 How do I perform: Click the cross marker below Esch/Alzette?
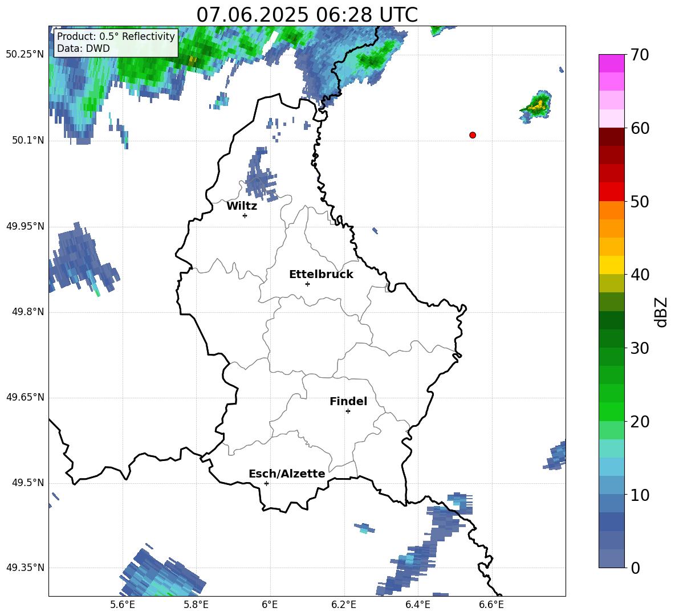point(266,483)
